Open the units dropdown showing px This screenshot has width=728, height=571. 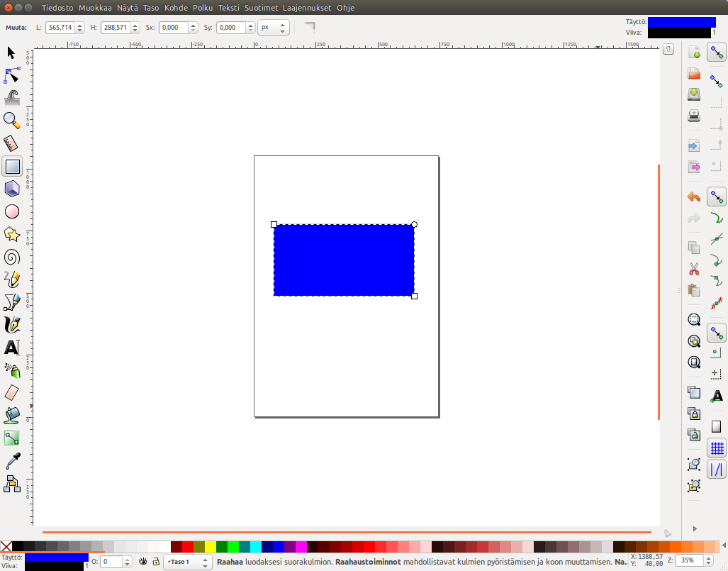point(274,28)
